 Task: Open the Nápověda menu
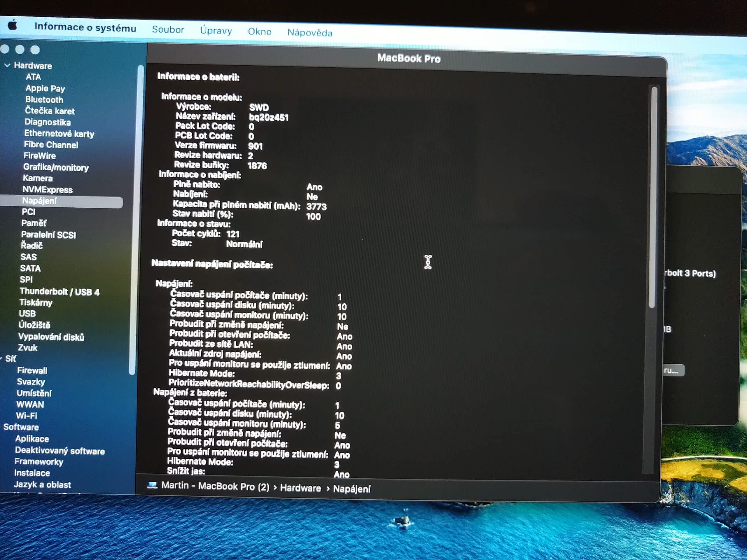(310, 33)
